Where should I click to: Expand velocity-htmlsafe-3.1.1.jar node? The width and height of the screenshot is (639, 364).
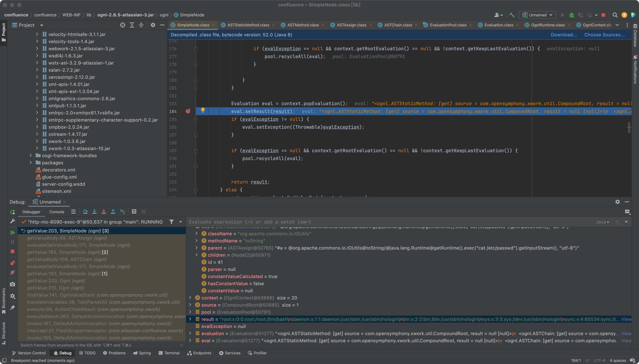37,34
